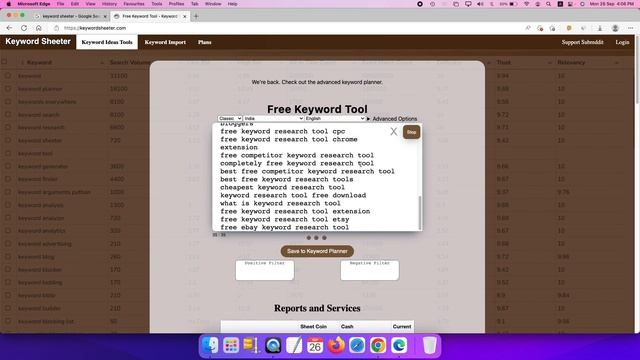
Task: Open TextEdit notepad icon in dock
Action: tap(294, 345)
